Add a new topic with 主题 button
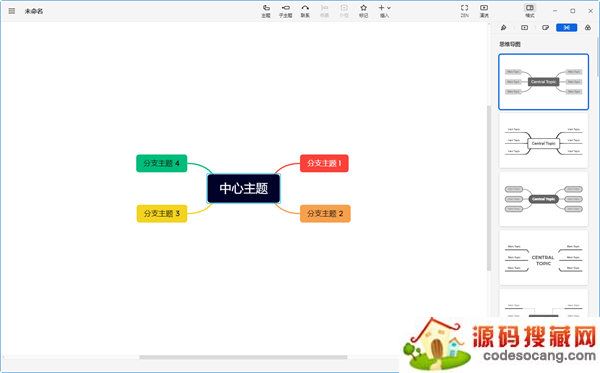The height and width of the screenshot is (373, 600). click(266, 11)
